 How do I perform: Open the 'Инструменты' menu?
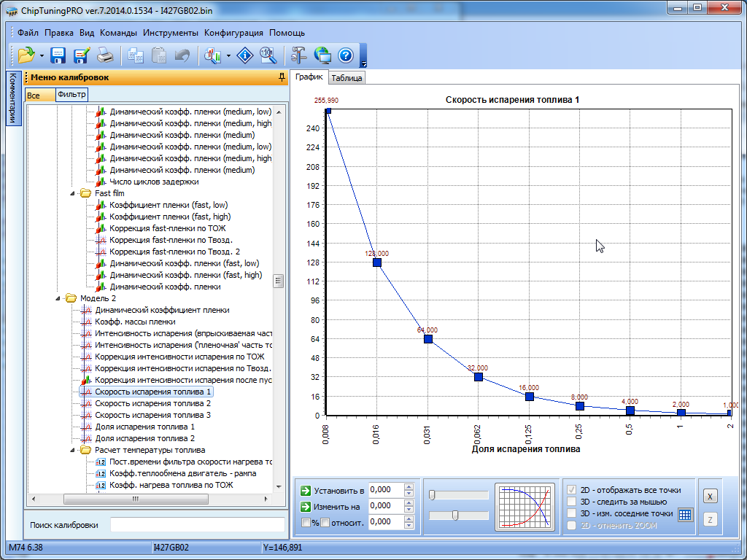[171, 33]
